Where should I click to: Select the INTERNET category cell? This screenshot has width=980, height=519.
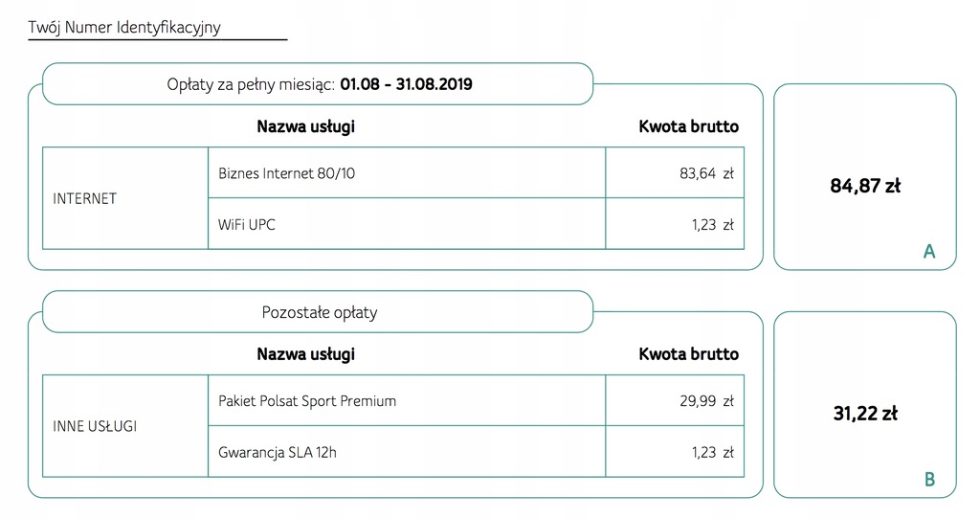coord(85,198)
